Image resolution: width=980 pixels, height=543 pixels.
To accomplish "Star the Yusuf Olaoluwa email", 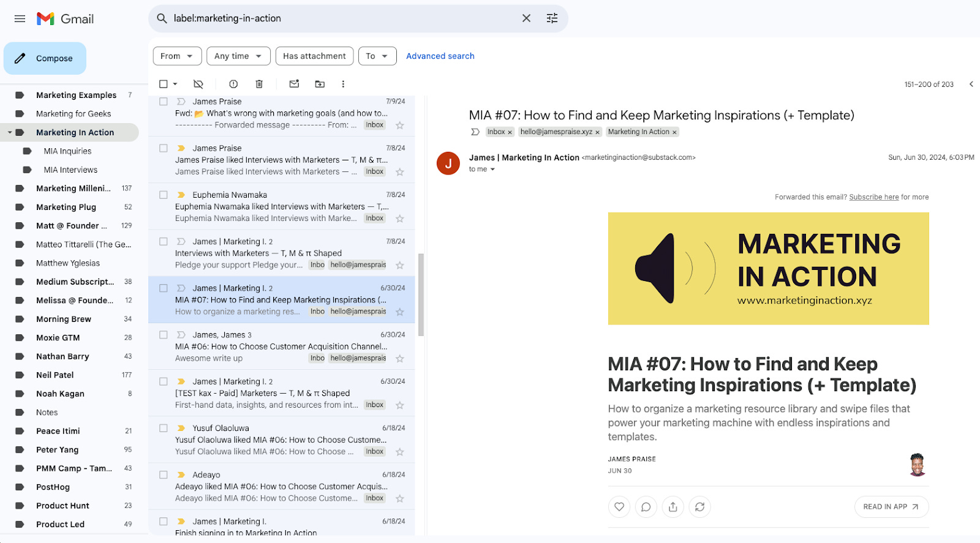I will tap(400, 452).
